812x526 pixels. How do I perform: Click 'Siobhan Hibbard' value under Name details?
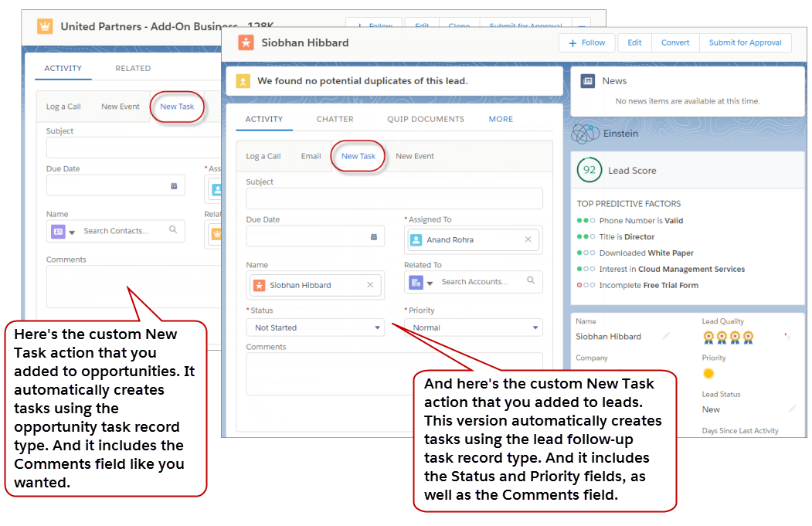(x=608, y=337)
